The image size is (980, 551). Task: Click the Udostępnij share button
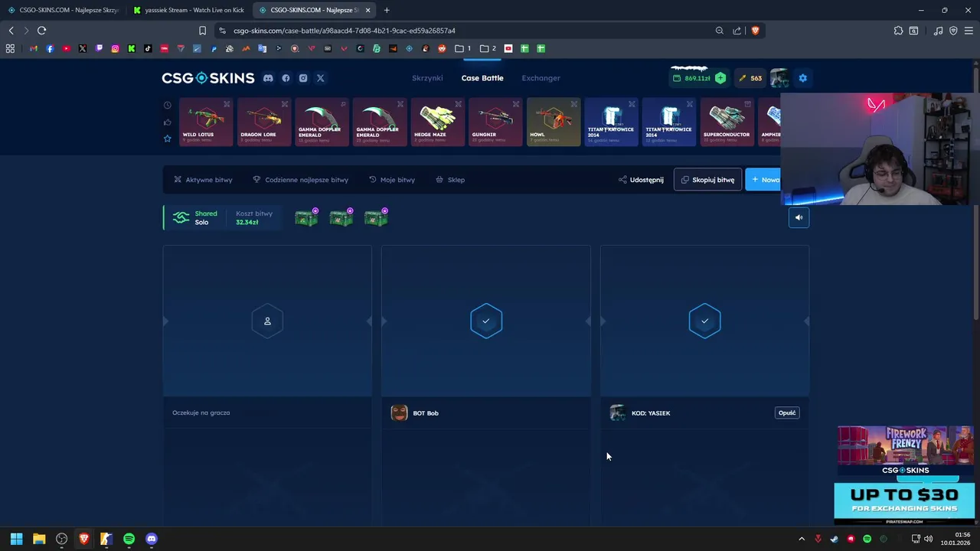tap(641, 180)
